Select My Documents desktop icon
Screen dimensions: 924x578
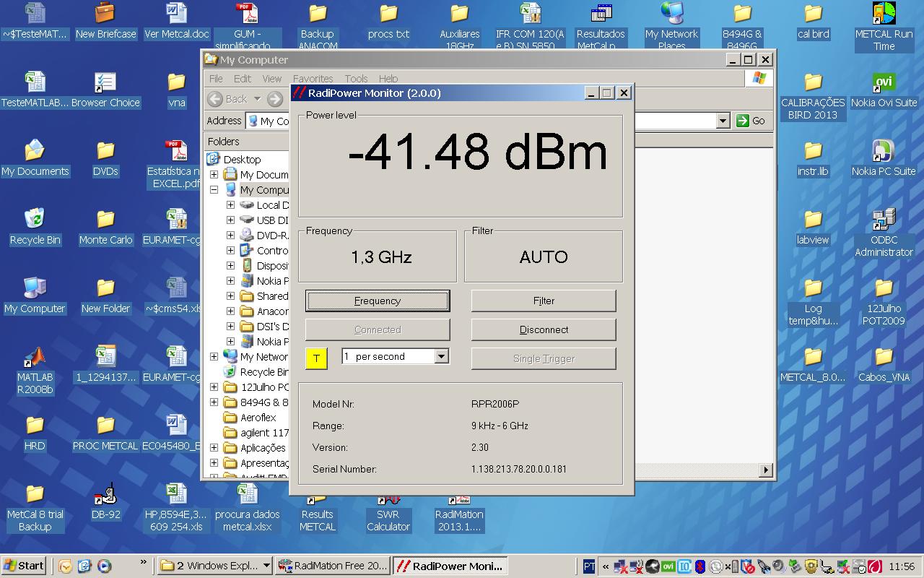pos(35,159)
